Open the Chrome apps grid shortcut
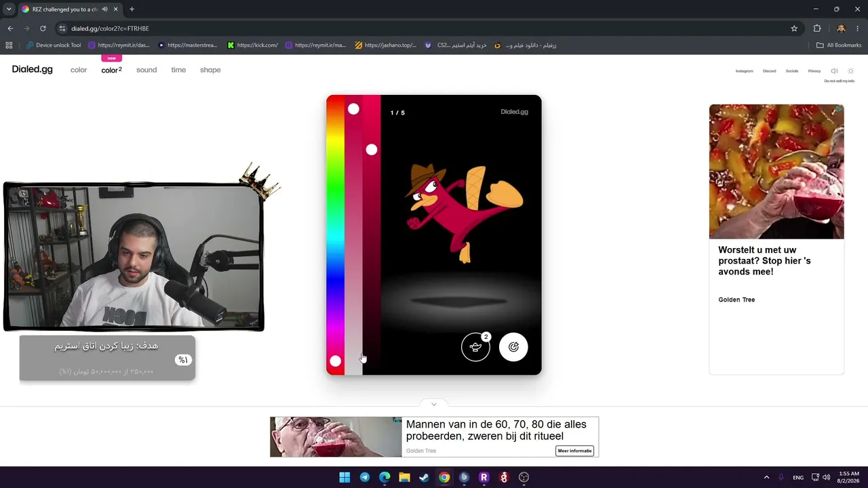The height and width of the screenshot is (488, 868). coord(9,45)
